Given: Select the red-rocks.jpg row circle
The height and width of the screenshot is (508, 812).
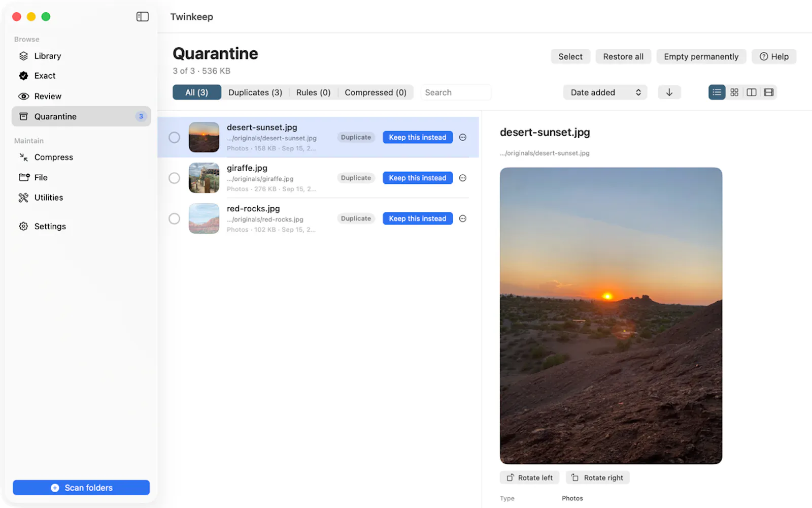Looking at the screenshot, I should 174,218.
